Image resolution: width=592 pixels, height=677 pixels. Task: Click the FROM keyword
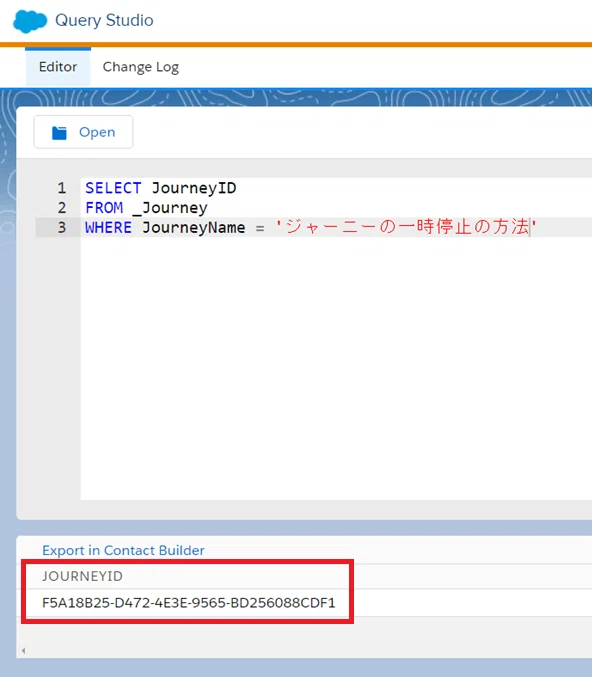tap(104, 208)
